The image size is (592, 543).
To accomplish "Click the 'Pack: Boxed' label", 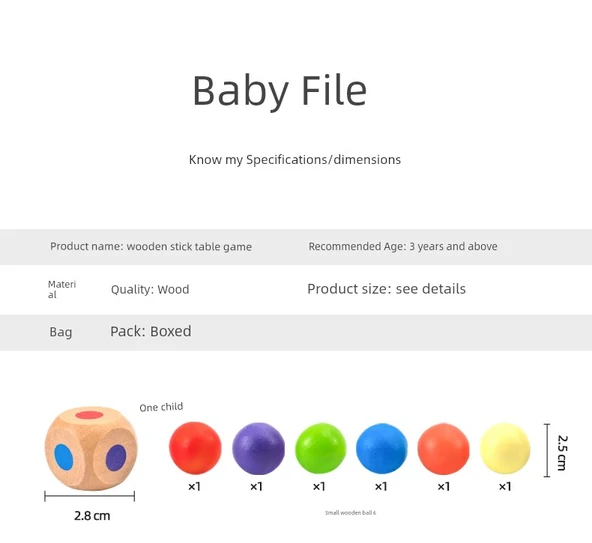I will tap(151, 331).
